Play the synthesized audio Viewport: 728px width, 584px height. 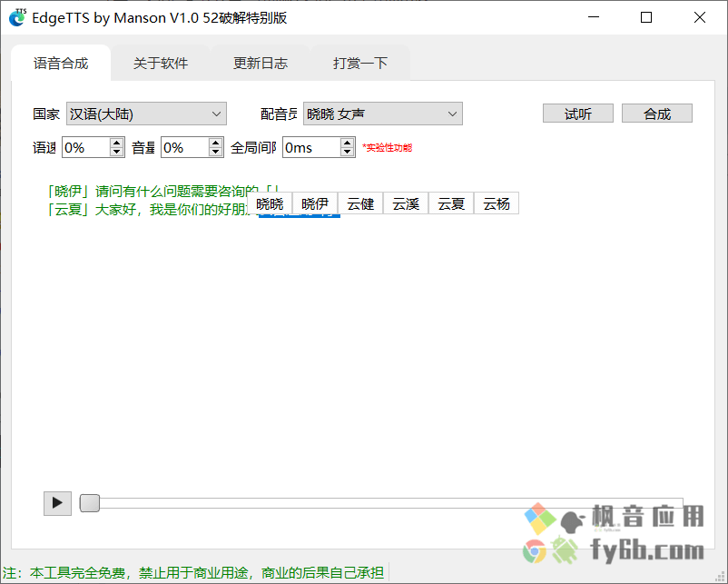57,503
